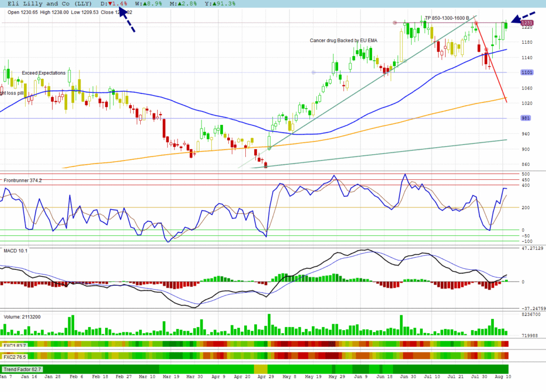Screen dimensions: 546x392
Task: Click the MACD lower bound -37.24759
Action: [533, 309]
